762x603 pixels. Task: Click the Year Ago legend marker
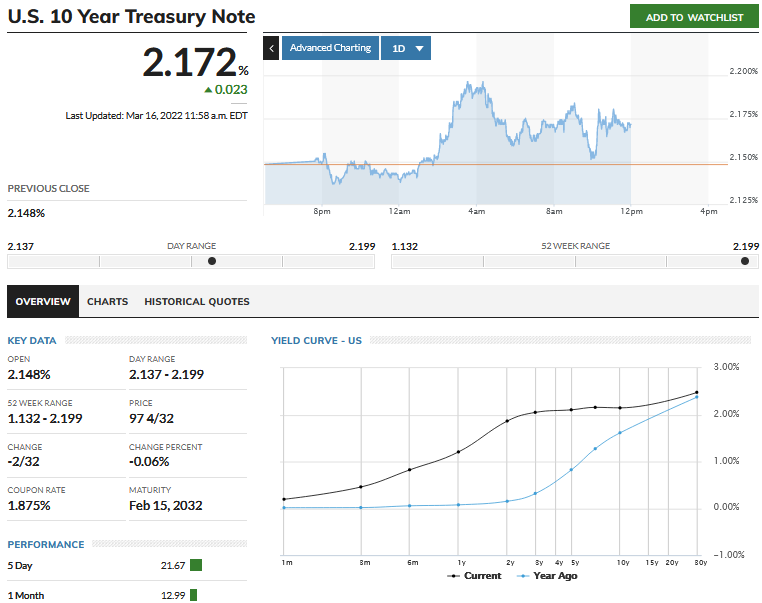(x=522, y=576)
